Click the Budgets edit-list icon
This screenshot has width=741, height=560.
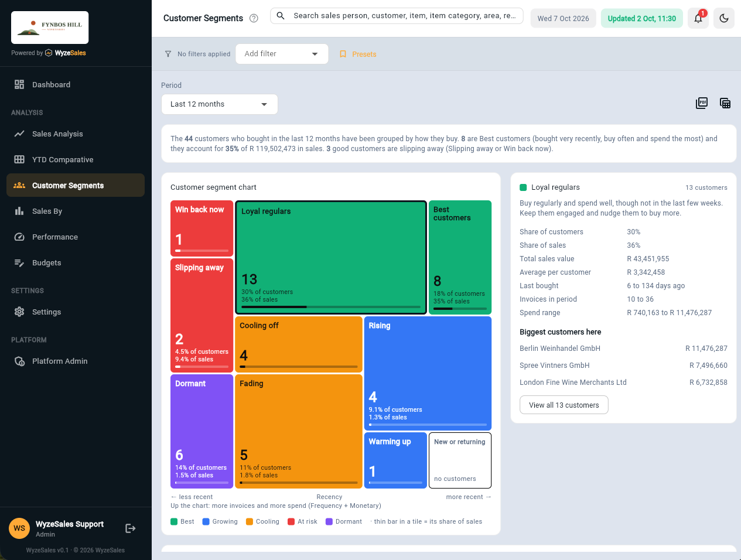(x=19, y=262)
